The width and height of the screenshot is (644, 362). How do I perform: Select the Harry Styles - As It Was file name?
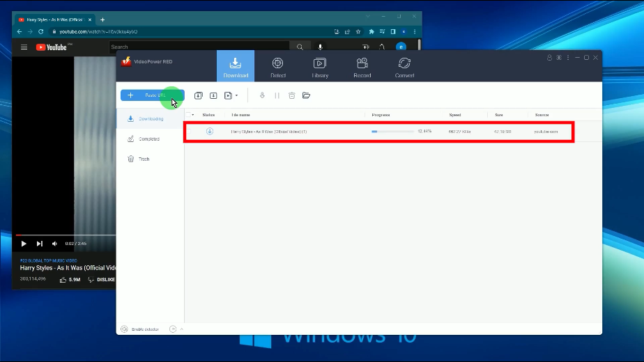[269, 132]
